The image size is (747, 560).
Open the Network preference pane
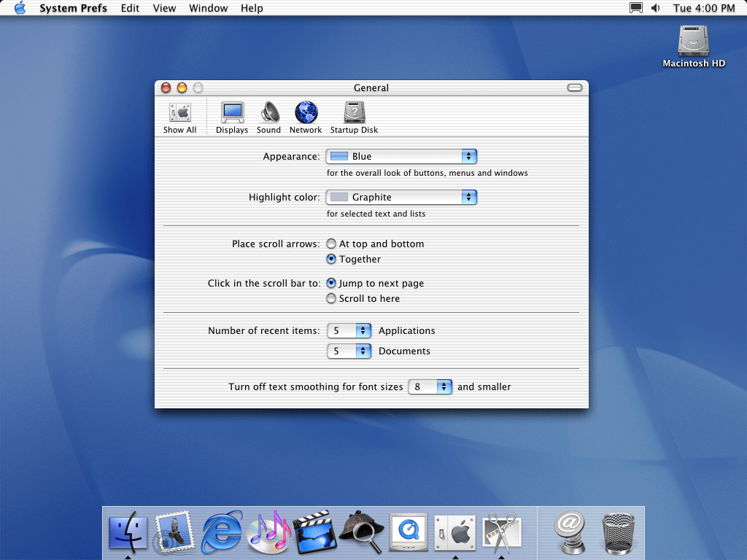[306, 117]
